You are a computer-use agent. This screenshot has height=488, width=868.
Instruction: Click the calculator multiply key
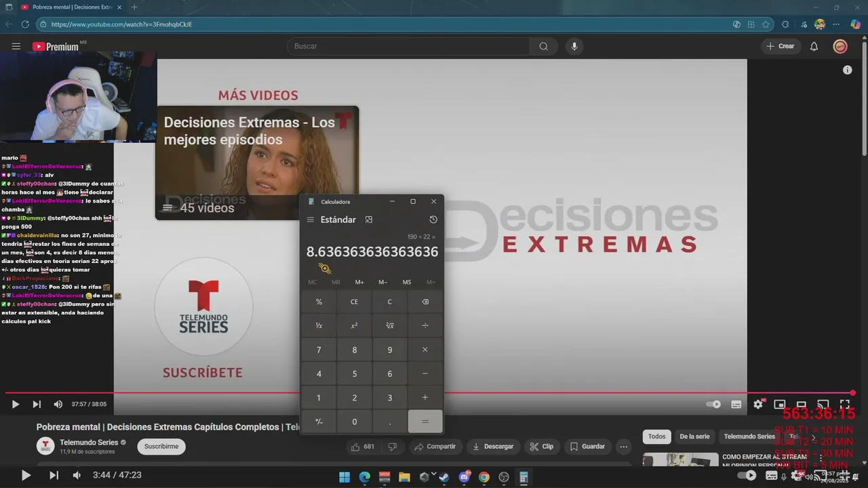coord(425,350)
